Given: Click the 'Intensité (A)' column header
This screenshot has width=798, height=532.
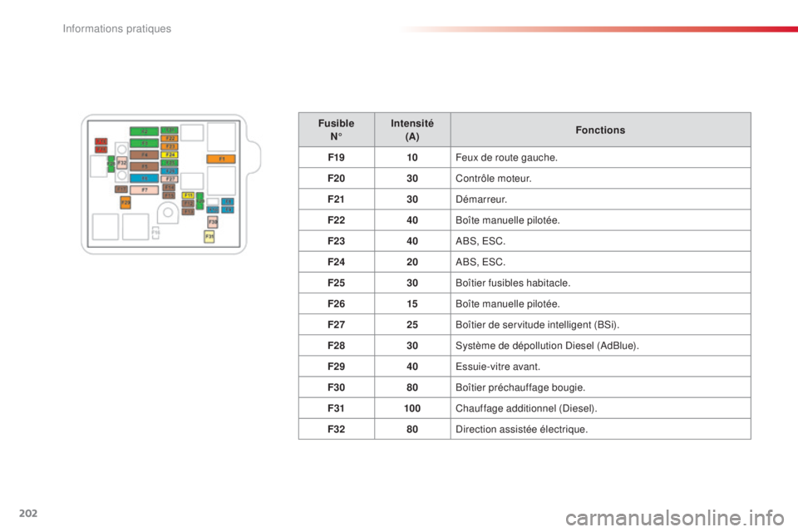Looking at the screenshot, I should click(412, 130).
